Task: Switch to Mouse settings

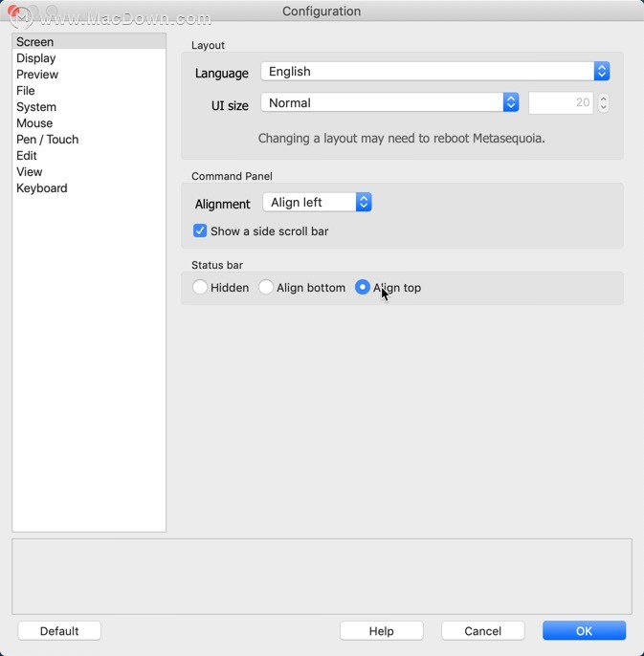Action: 89,123
